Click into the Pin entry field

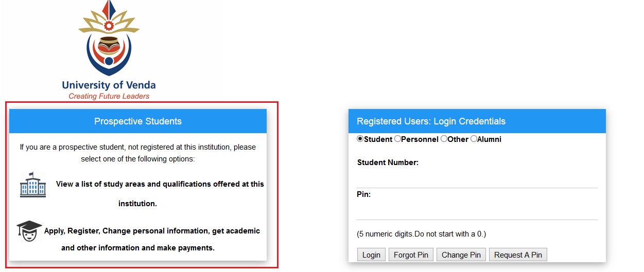click(477, 212)
